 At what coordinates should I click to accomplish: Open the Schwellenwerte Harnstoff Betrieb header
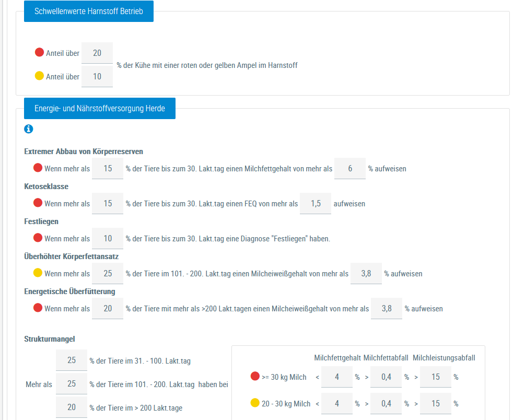click(88, 11)
